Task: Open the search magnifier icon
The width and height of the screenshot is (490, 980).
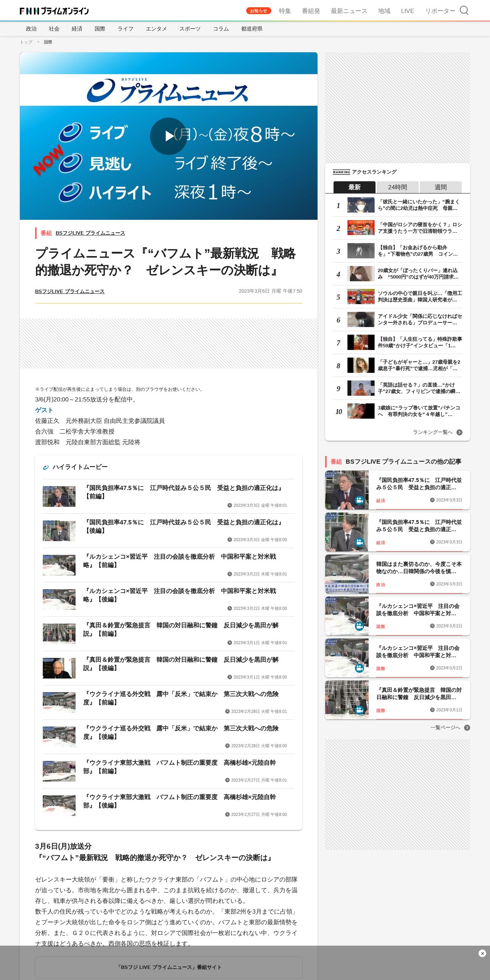Action: click(x=464, y=10)
